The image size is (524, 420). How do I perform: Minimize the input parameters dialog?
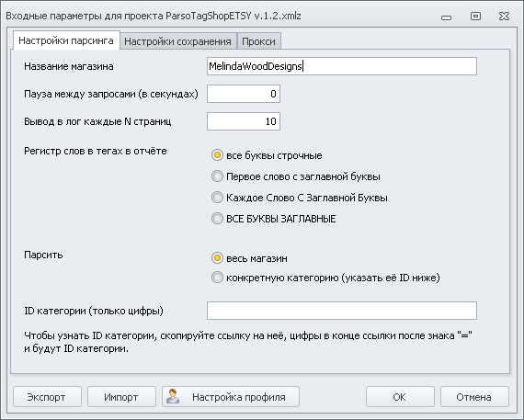446,17
